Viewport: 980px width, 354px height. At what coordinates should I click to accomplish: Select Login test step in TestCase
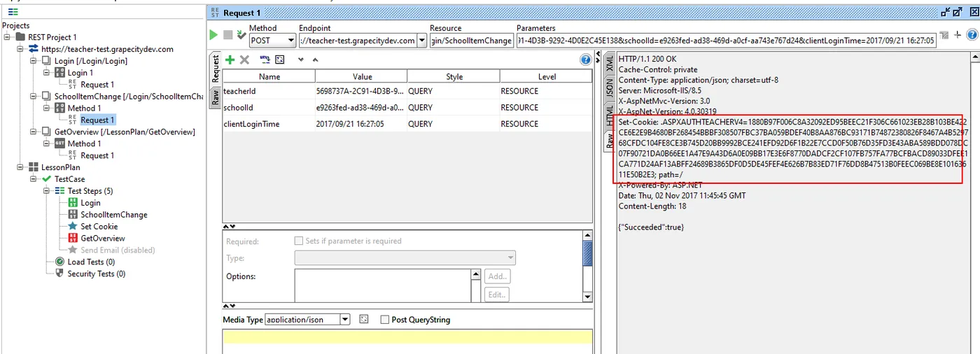90,203
